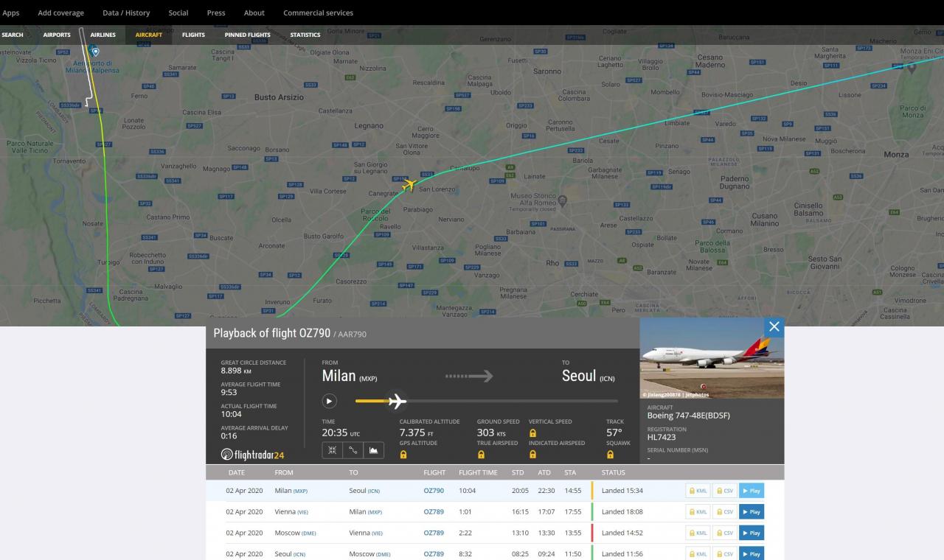Screen dimensions: 944x560
Task: Open the OZ790 flight link in table
Action: coord(434,490)
